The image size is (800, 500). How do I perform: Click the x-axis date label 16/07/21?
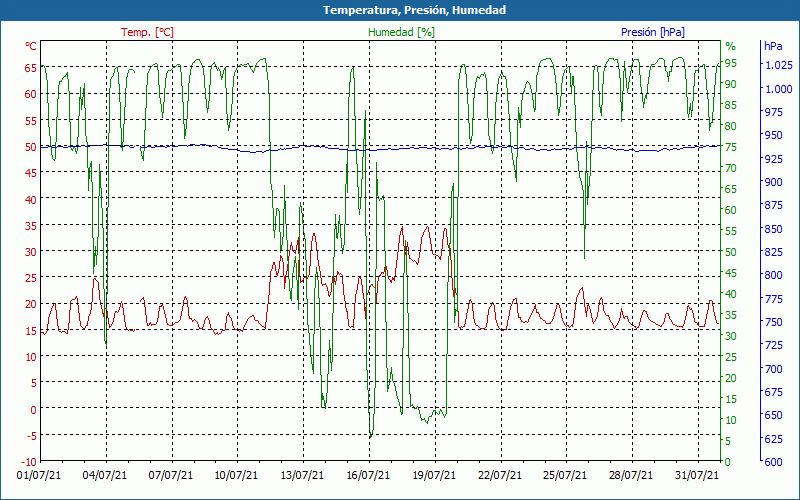tap(368, 476)
